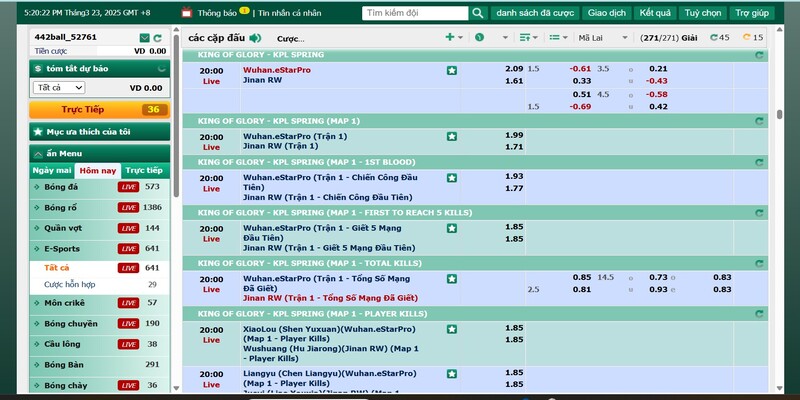Screen dimensions: 800x400
Task: Refresh the FIRST TO REACH 5 KILLS section
Action: coord(759,213)
